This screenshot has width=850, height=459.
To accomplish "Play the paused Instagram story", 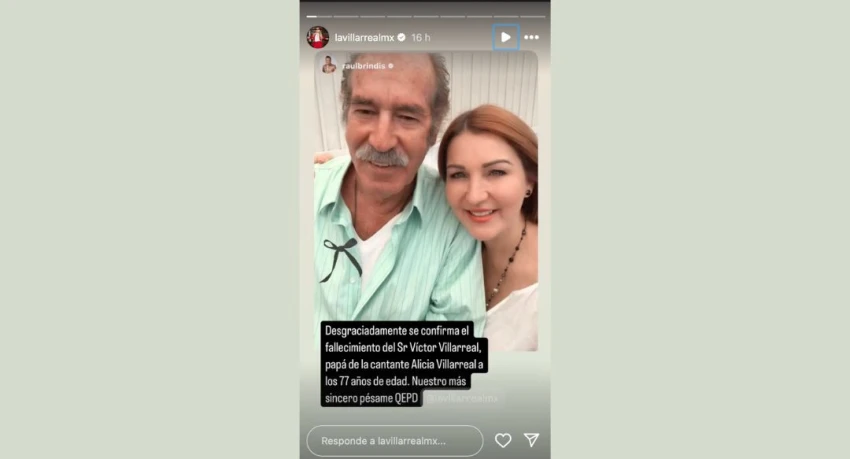I will point(506,37).
